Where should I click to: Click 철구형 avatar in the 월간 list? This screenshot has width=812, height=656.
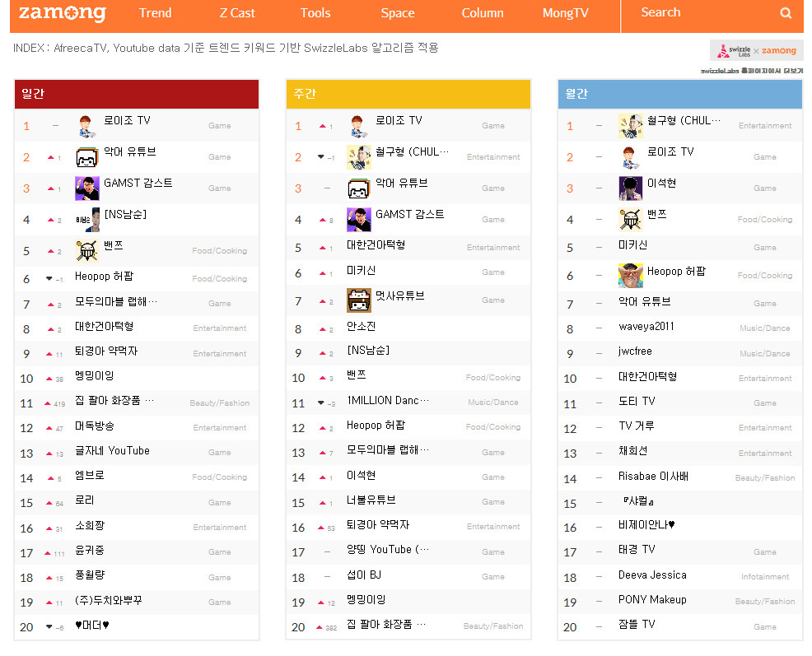[631, 126]
